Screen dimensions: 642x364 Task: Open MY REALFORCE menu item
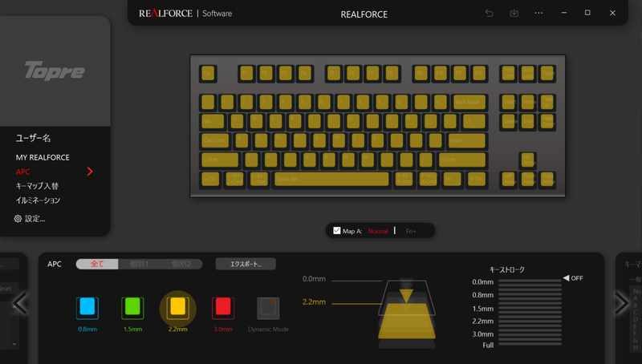point(43,157)
